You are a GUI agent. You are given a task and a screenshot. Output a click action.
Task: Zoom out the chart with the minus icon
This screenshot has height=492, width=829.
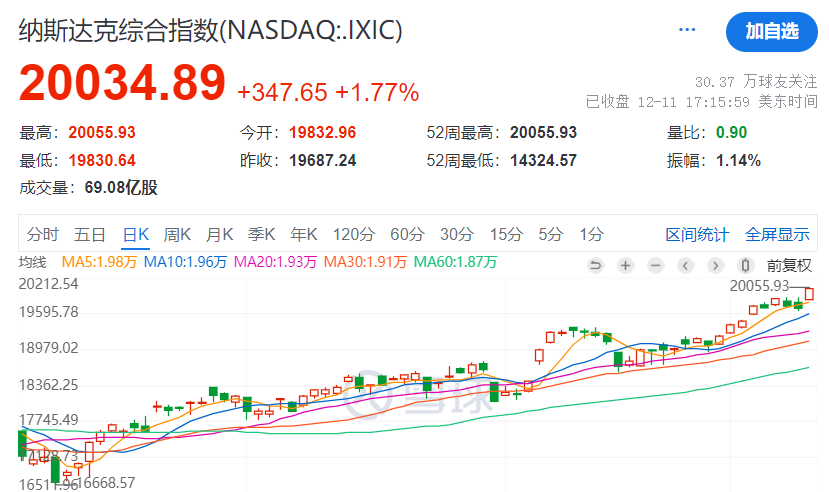click(656, 265)
